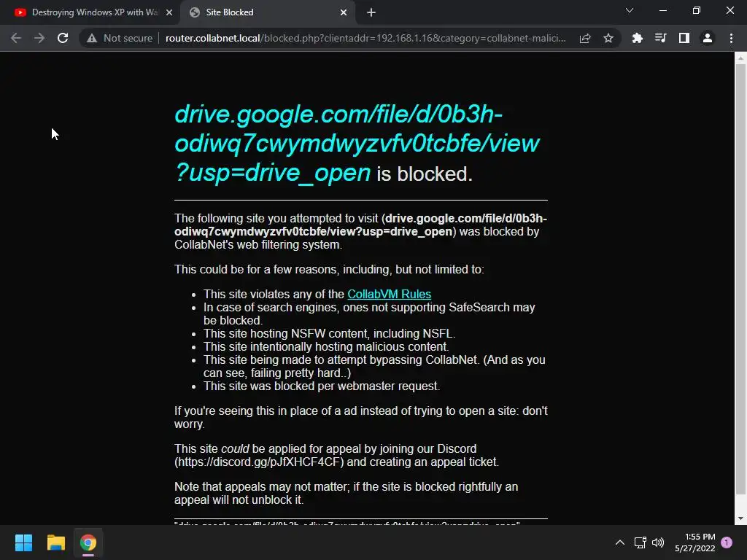Open the Chrome three-dot menu
Image resolution: width=747 pixels, height=560 pixels.
click(731, 38)
